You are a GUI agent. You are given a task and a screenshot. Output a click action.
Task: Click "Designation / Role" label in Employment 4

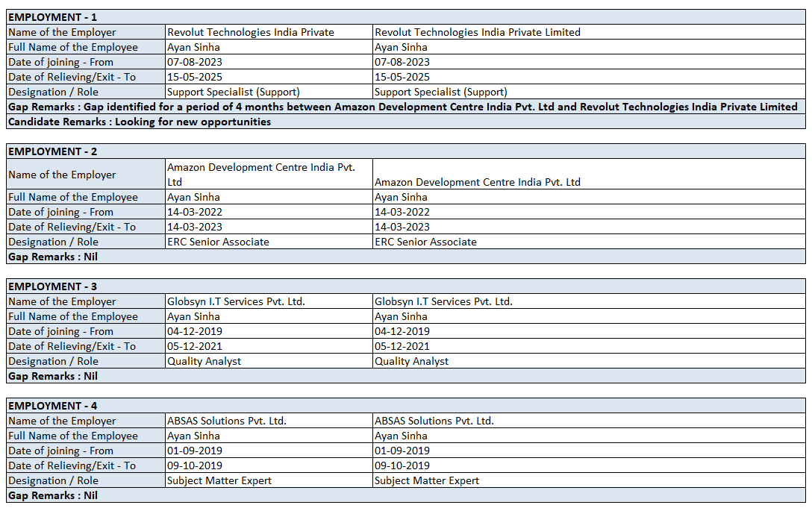click(x=54, y=480)
